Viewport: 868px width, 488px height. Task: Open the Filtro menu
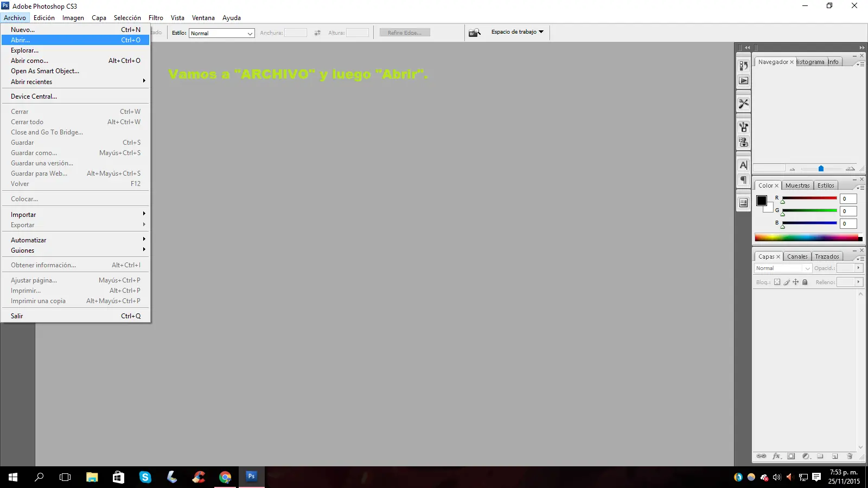click(x=156, y=18)
